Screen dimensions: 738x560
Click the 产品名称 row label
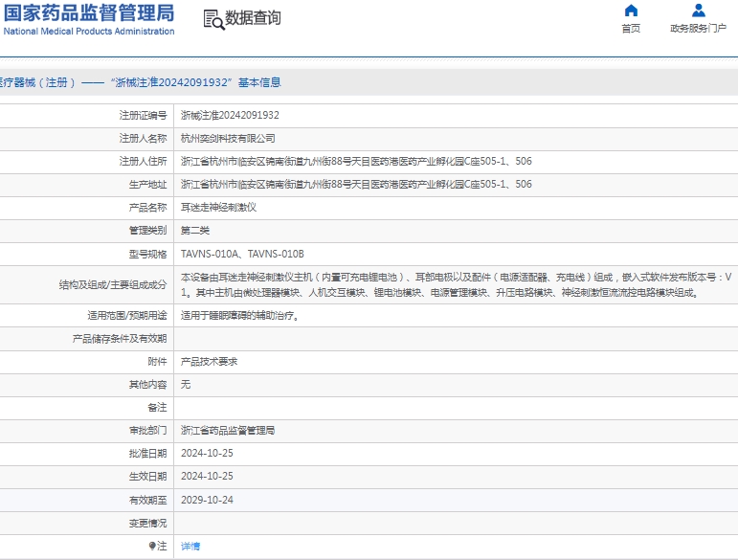click(x=147, y=208)
